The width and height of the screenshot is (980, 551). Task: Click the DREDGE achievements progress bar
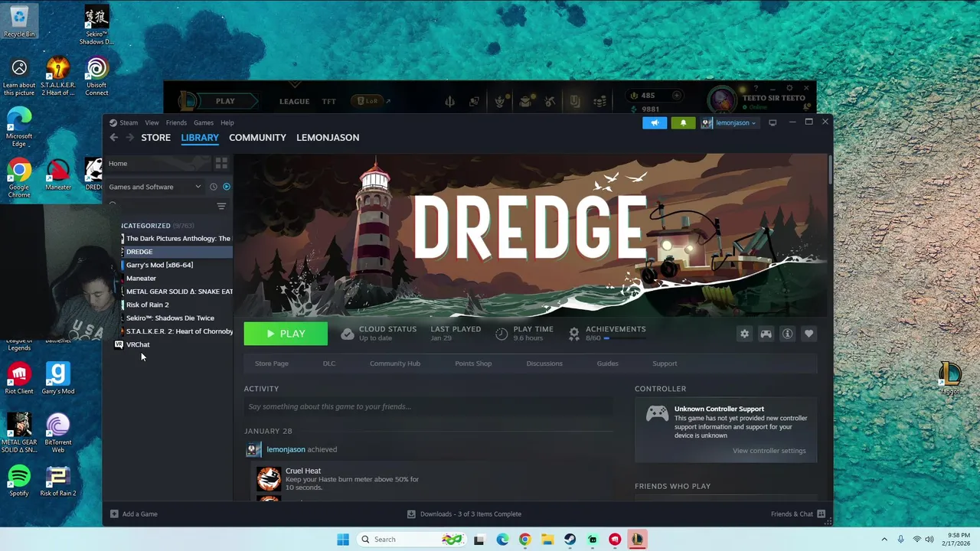626,338
